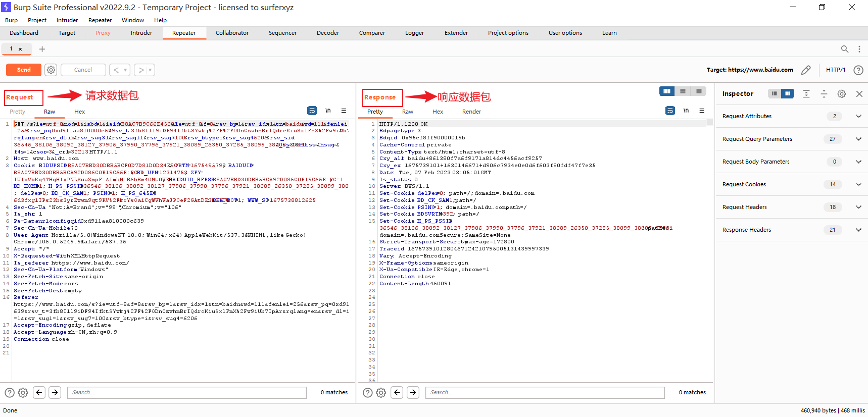The height and width of the screenshot is (417, 868).
Task: Open the Repeater help question-mark icon
Action: (858, 70)
